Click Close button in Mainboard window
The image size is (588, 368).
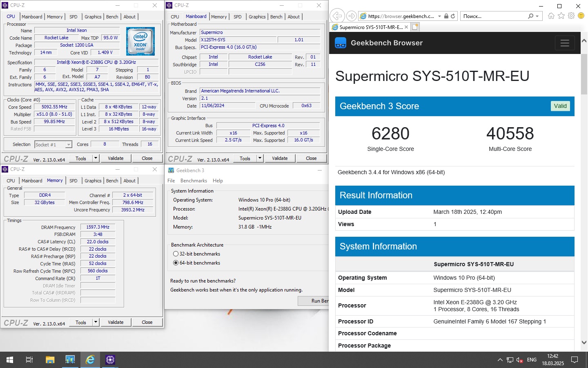pos(311,158)
